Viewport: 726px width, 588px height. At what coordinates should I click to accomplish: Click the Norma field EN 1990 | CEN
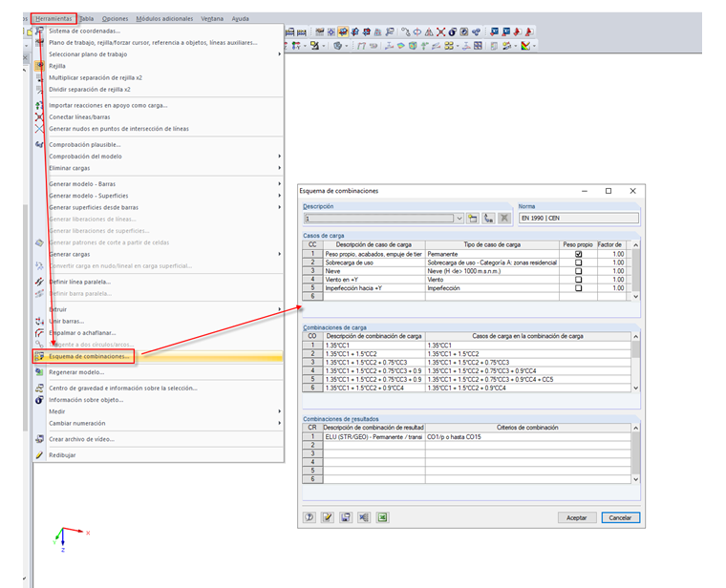578,218
